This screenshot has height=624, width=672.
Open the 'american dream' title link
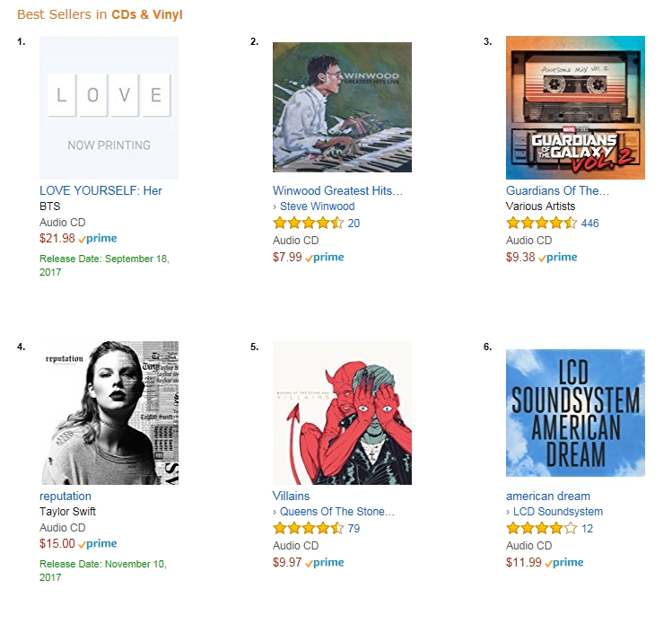[x=548, y=496]
